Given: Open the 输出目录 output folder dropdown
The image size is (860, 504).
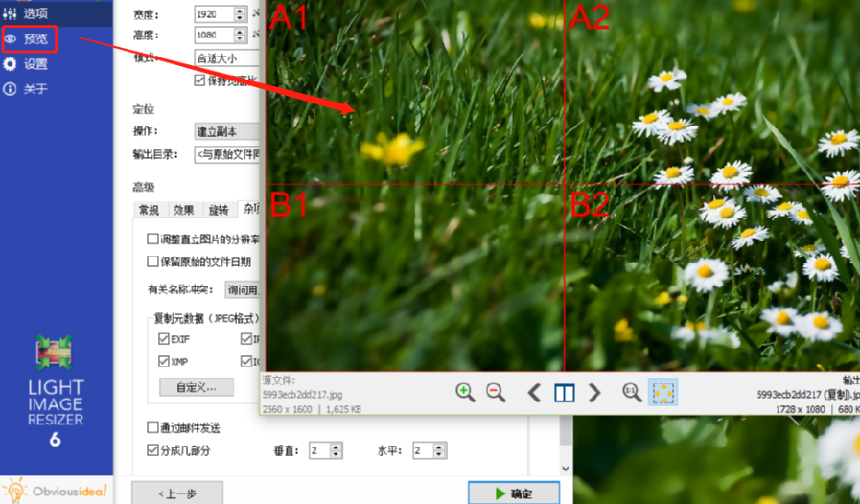Looking at the screenshot, I should (226, 154).
